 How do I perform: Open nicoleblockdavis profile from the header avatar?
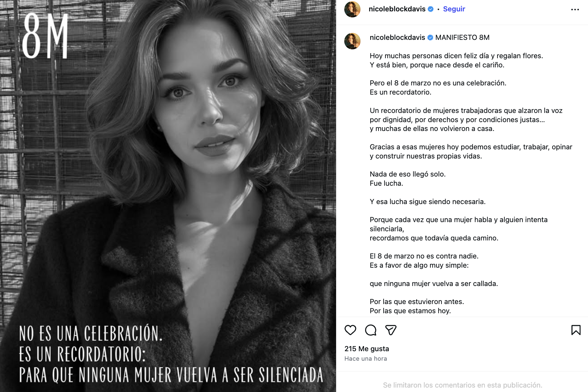[353, 9]
